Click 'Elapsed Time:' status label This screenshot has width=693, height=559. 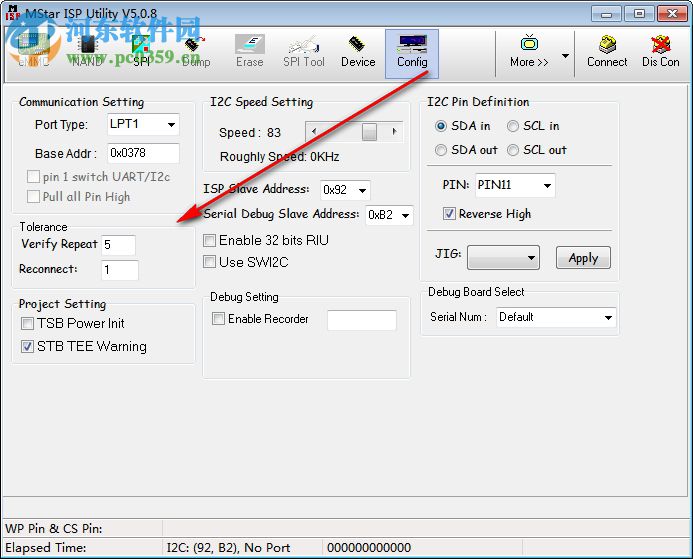(46, 548)
